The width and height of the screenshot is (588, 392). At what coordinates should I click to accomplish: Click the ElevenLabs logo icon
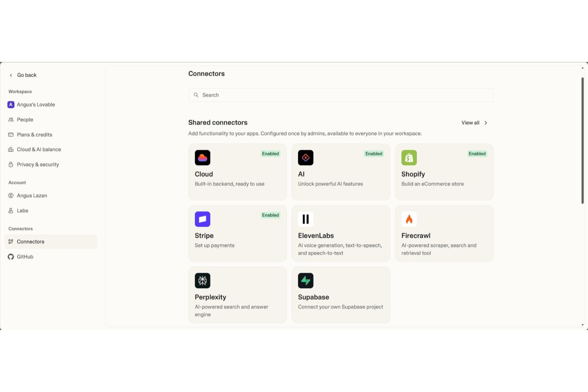(x=306, y=219)
